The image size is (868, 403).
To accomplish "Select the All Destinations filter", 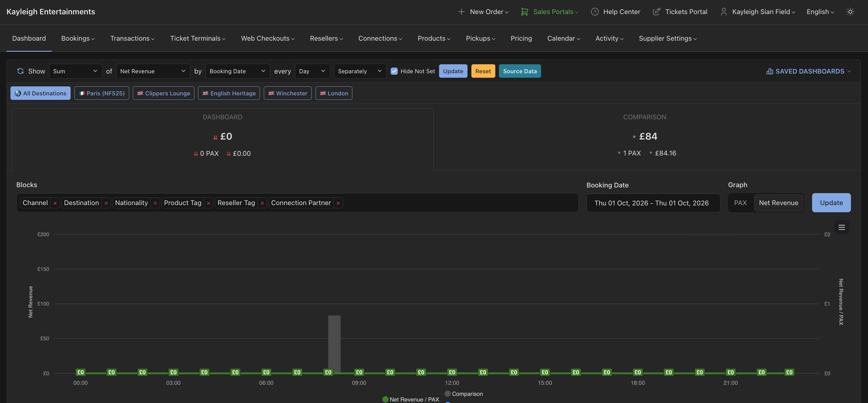I will [40, 93].
